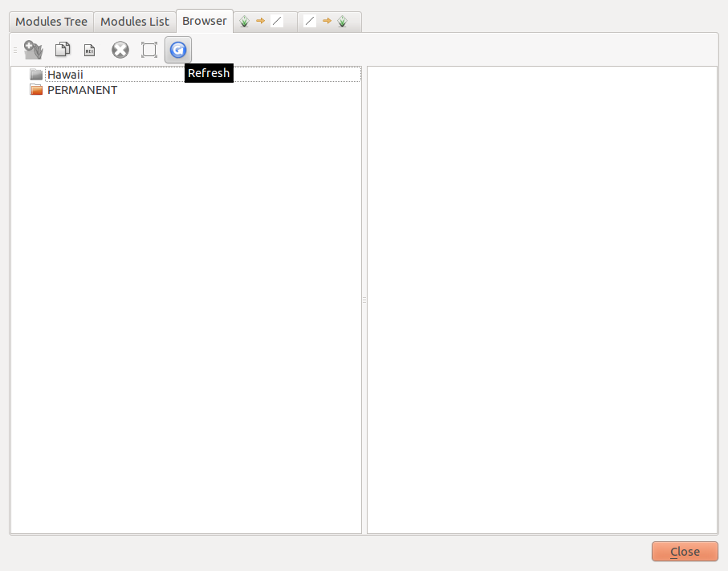Select the PERMANENT mapset in the tree

click(x=82, y=90)
